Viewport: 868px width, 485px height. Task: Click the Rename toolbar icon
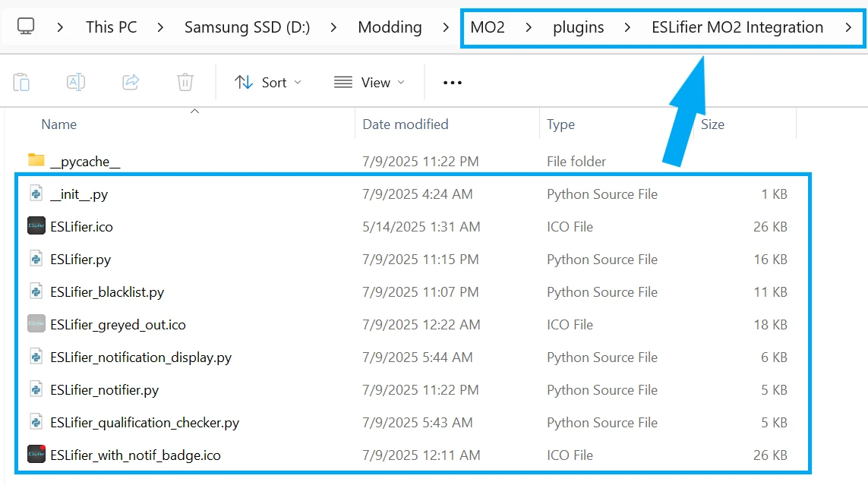[x=76, y=83]
